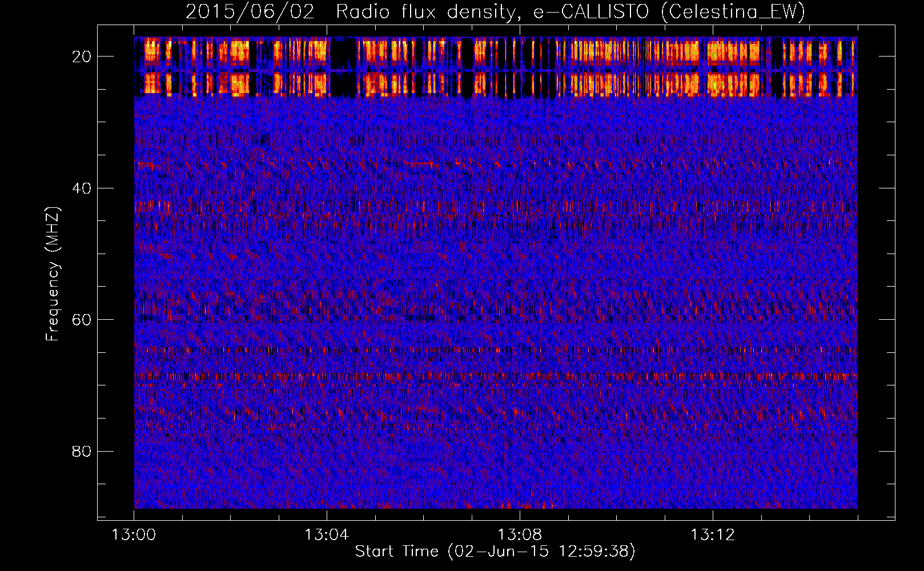Click the 40 frequency tick label
Screen dimensions: 924x571
(x=82, y=188)
